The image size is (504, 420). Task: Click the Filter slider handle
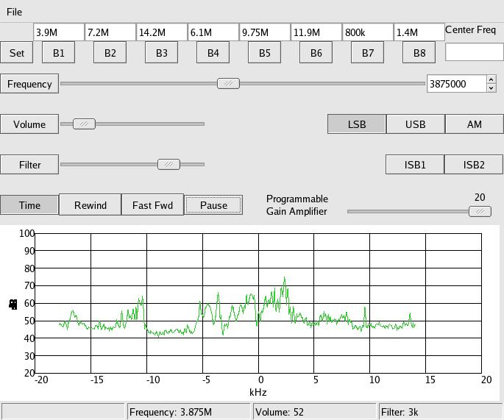(x=168, y=165)
